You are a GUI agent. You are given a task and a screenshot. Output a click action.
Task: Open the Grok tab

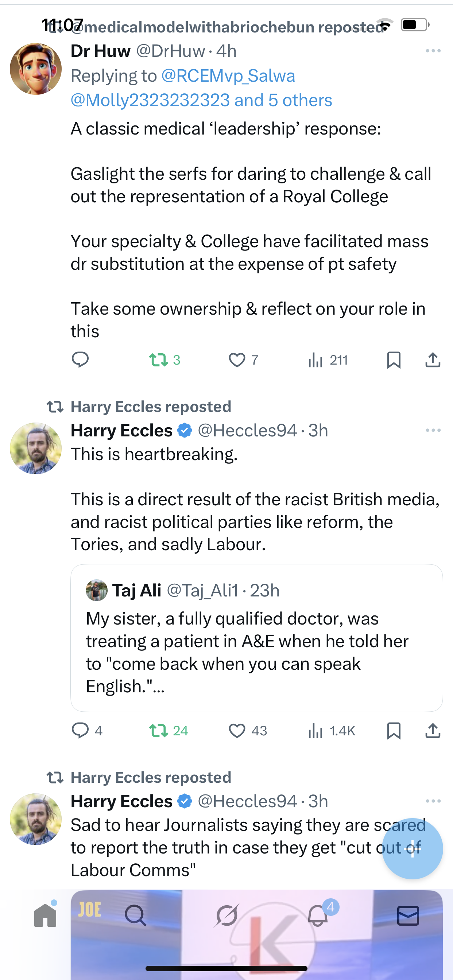pyautogui.click(x=226, y=915)
